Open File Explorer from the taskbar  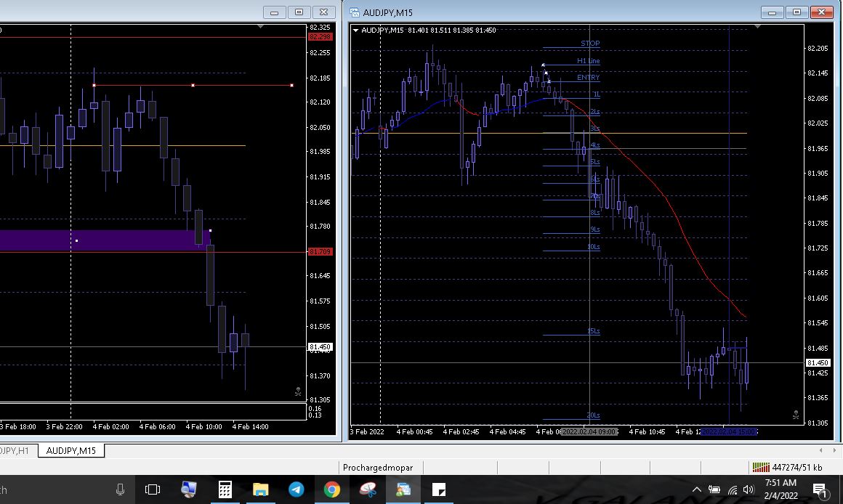(260, 489)
